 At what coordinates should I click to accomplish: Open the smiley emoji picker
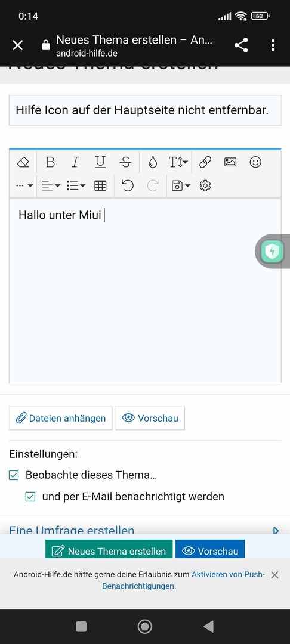(x=255, y=162)
